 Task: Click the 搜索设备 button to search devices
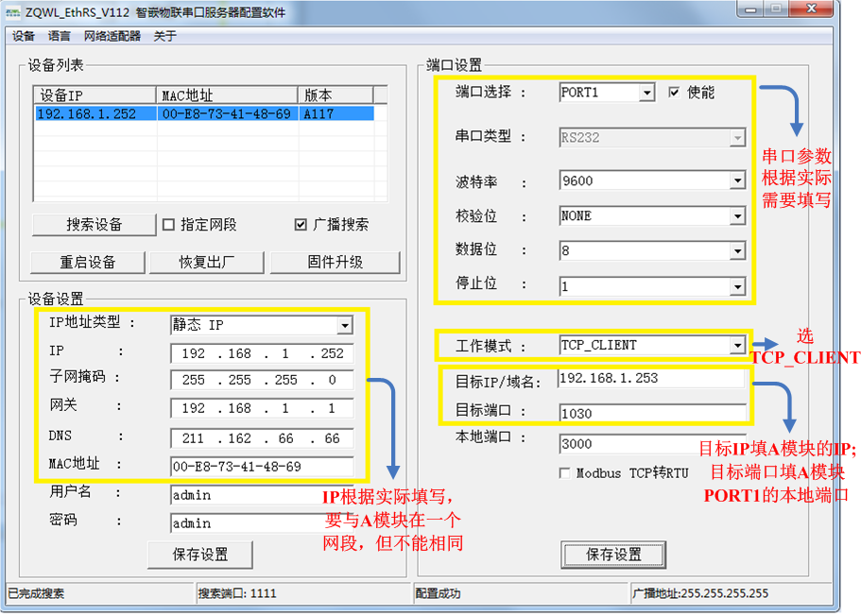[93, 225]
